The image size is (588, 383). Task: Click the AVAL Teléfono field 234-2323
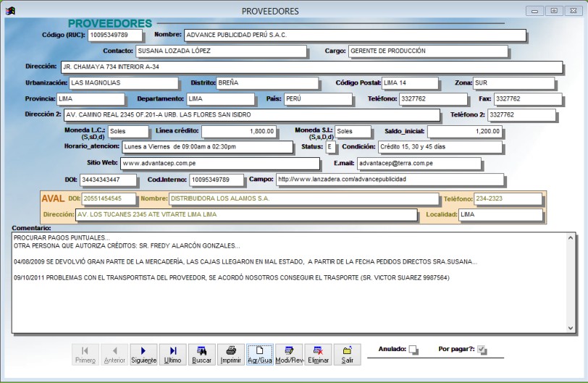point(508,198)
